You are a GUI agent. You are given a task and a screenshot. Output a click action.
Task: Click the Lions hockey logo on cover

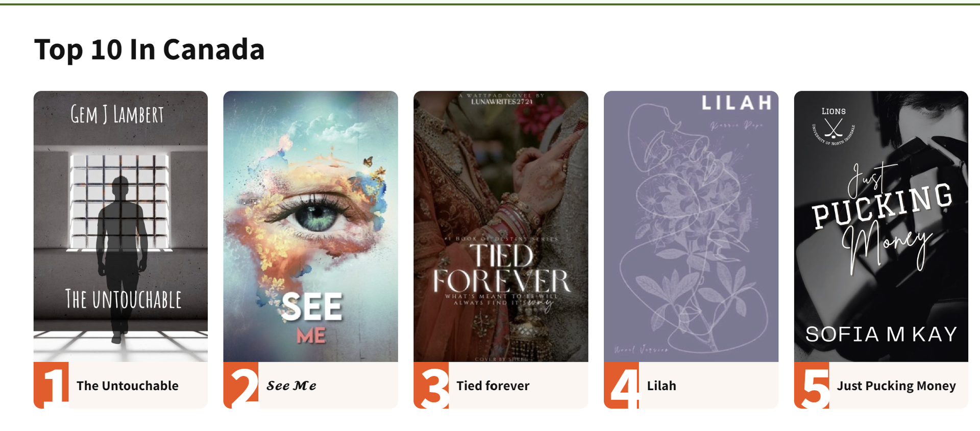click(834, 126)
